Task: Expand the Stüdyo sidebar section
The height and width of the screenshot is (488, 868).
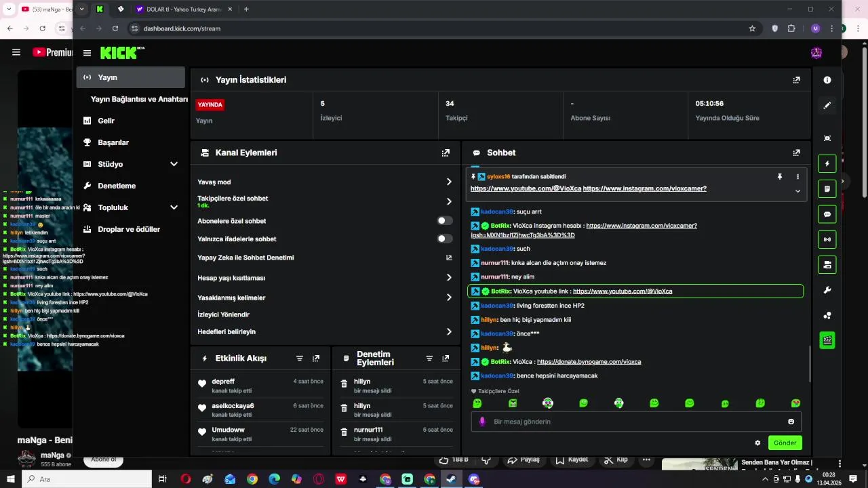Action: [174, 164]
